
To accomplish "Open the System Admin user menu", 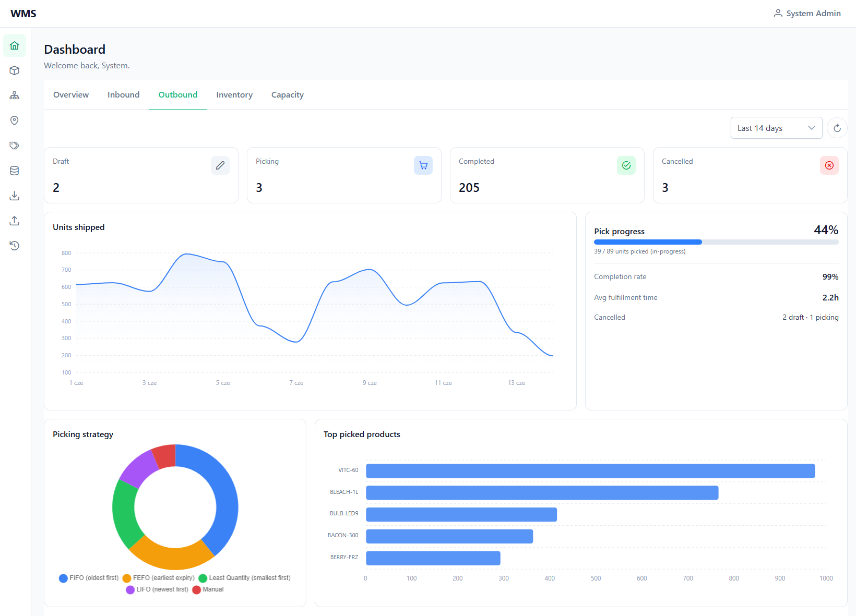I will [x=807, y=14].
